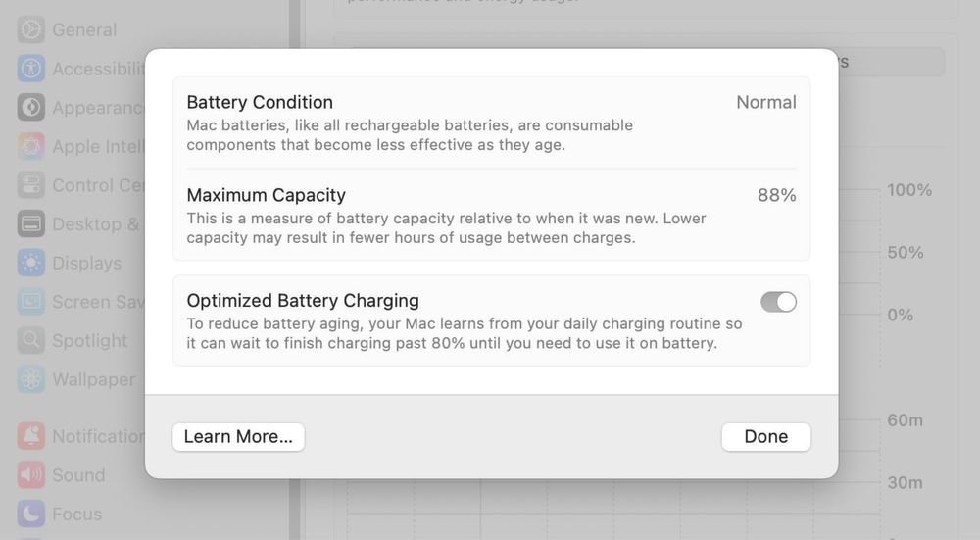Click the Sound speaker icon
The height and width of the screenshot is (540, 980).
(x=31, y=475)
